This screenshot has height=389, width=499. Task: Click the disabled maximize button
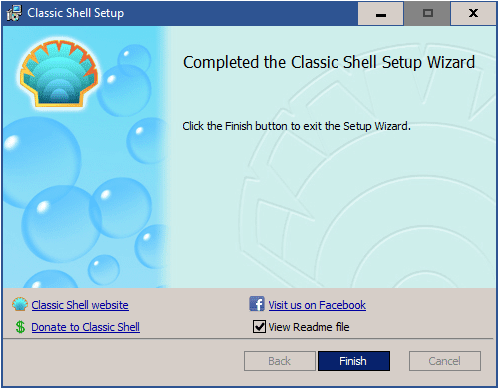tap(427, 13)
